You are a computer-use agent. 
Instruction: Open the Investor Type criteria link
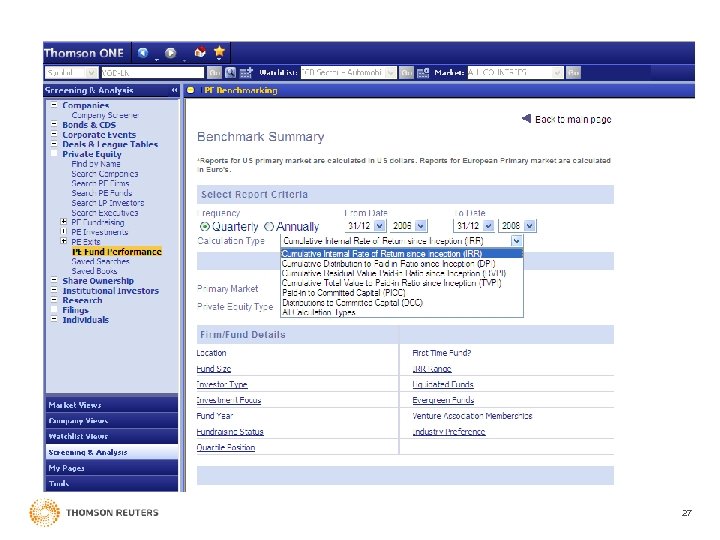(x=222, y=384)
